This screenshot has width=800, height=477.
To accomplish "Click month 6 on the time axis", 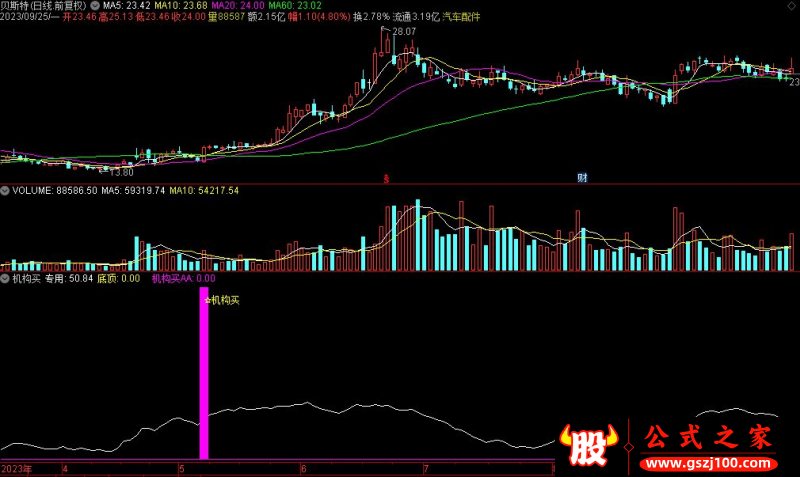I will (x=303, y=468).
